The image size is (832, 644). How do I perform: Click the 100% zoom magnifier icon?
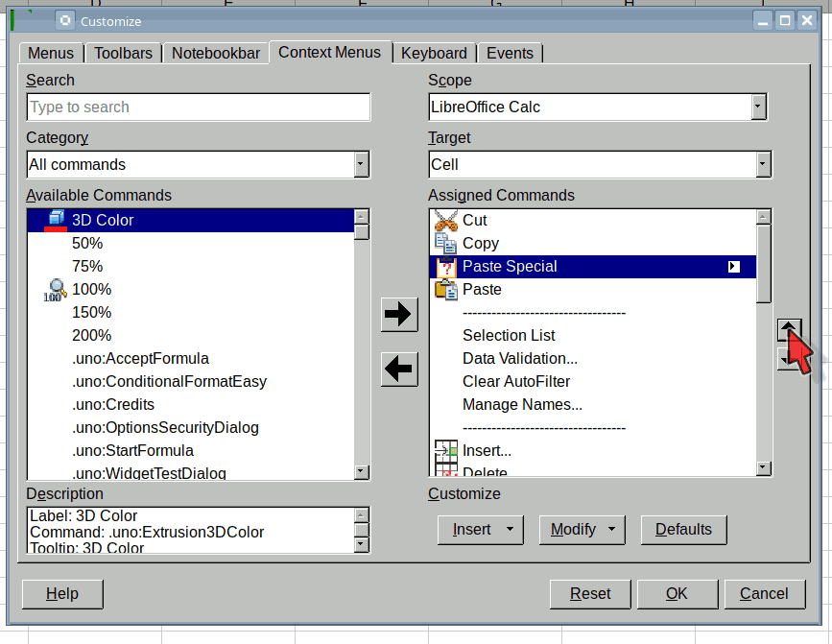click(56, 289)
